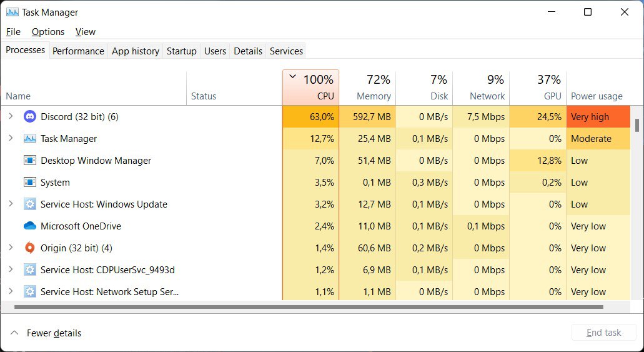Screen dimensions: 644x352
Task: Expand the Task Manager process row
Action: [11, 138]
